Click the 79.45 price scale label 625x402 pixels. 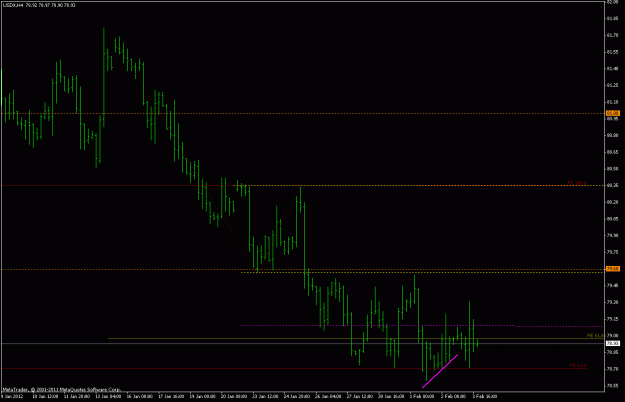tap(613, 286)
